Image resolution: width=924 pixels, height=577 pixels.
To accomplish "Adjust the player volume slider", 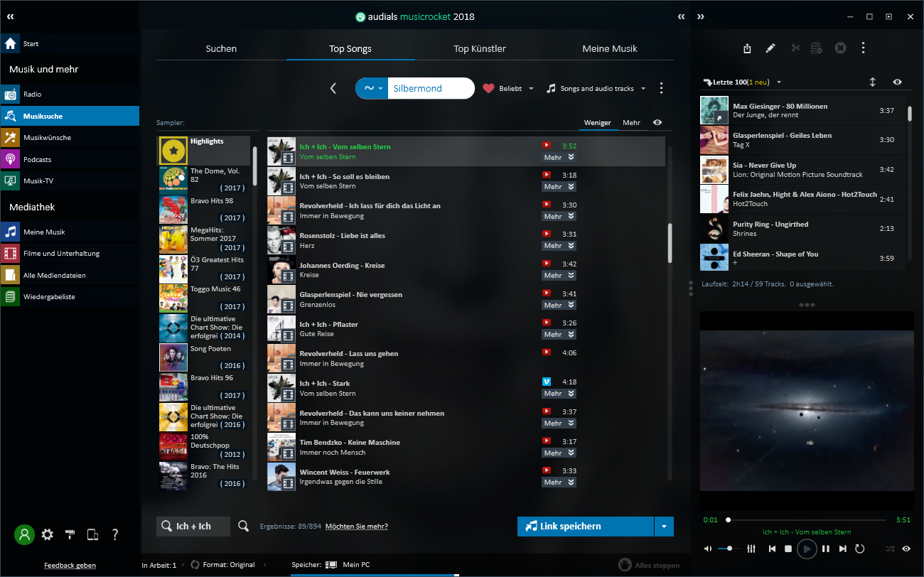I will 728,549.
